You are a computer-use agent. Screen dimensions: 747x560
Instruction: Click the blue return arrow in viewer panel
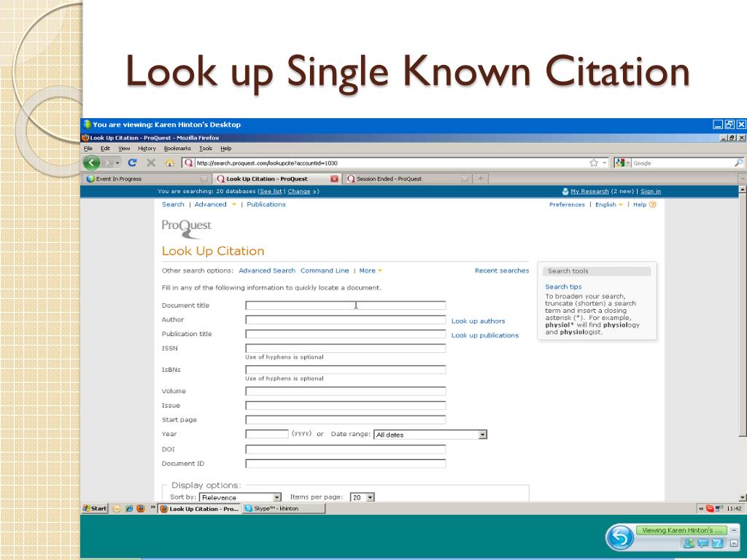pos(620,537)
